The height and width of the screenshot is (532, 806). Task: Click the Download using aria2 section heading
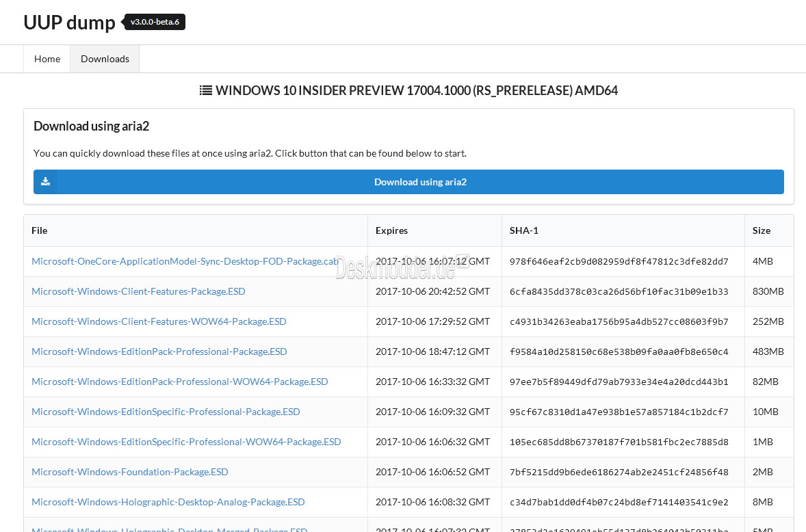point(92,127)
